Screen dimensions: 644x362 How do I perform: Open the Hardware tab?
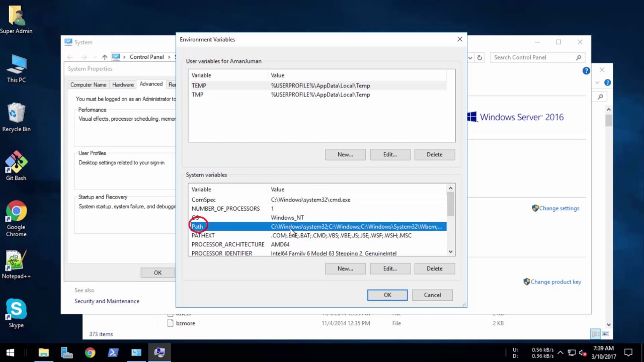(123, 85)
